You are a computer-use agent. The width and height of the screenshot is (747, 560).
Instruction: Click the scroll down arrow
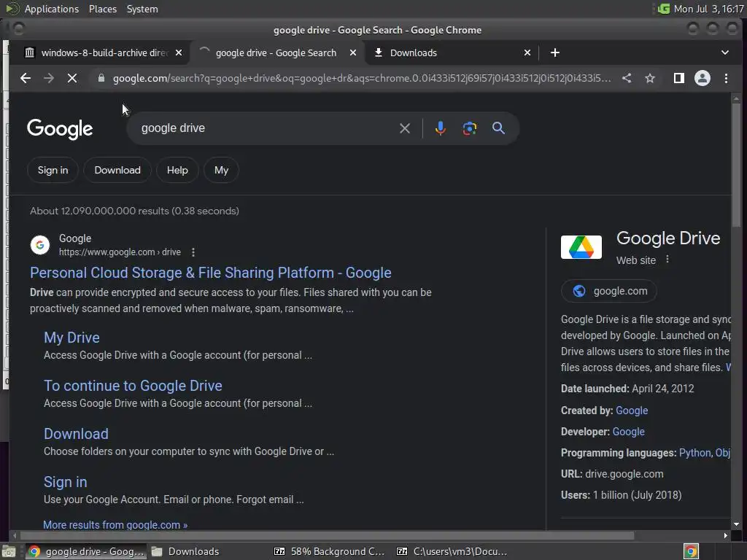737,524
